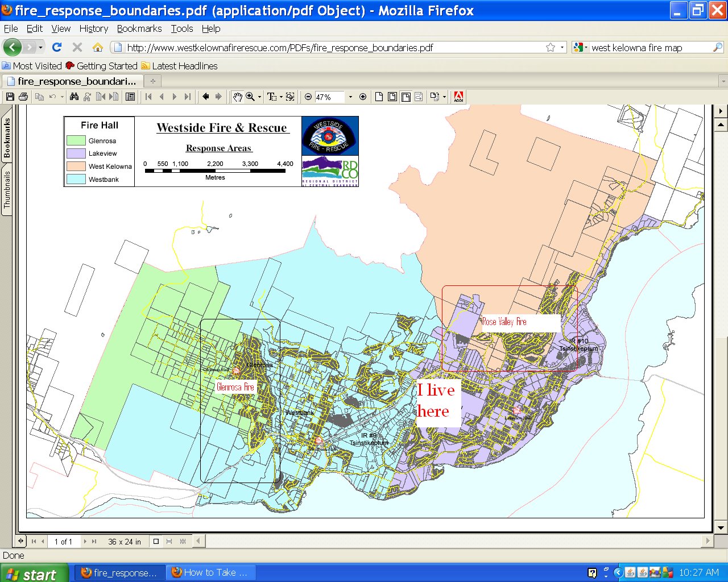The height and width of the screenshot is (582, 728).
Task: Open the Bookmarks menu
Action: 139,28
